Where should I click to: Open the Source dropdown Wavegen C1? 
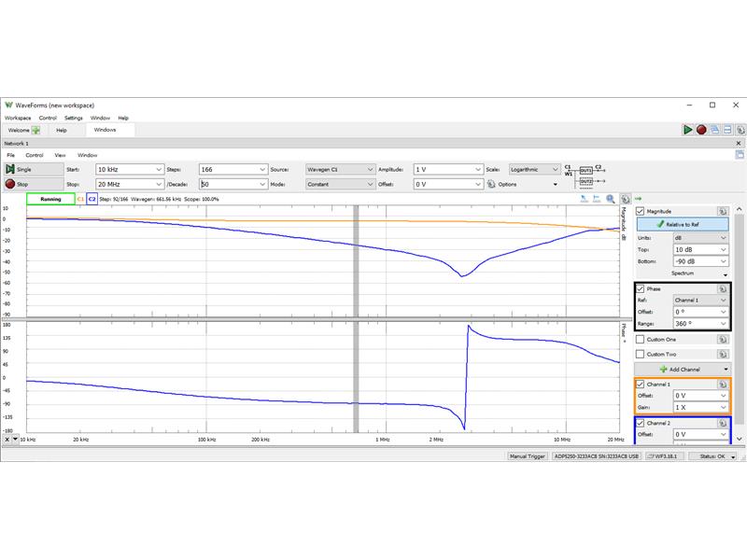click(x=340, y=170)
